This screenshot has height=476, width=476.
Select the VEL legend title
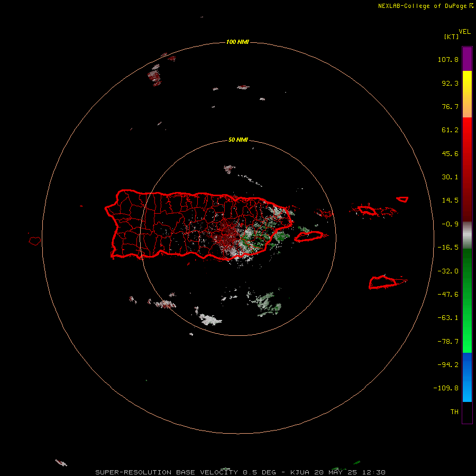[x=464, y=32]
